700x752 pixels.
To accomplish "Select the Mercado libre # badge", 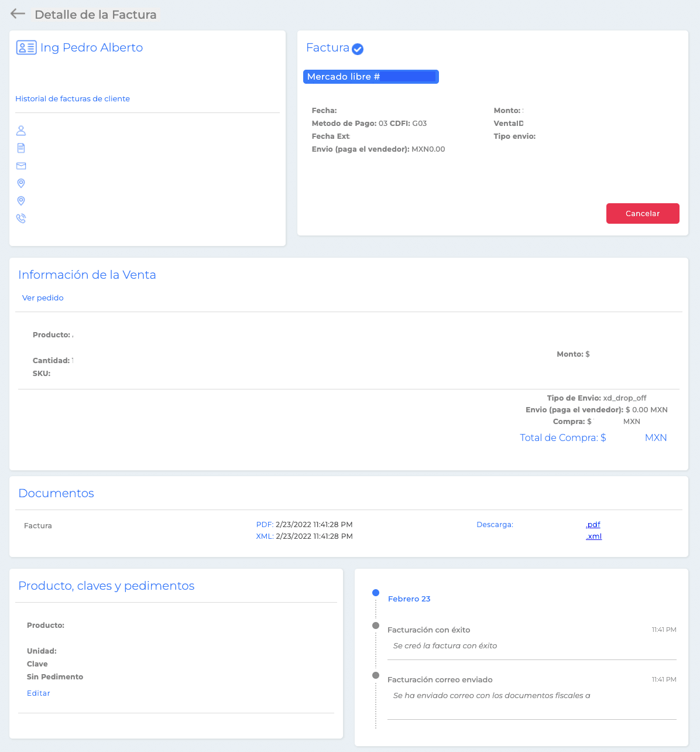I will click(x=371, y=77).
